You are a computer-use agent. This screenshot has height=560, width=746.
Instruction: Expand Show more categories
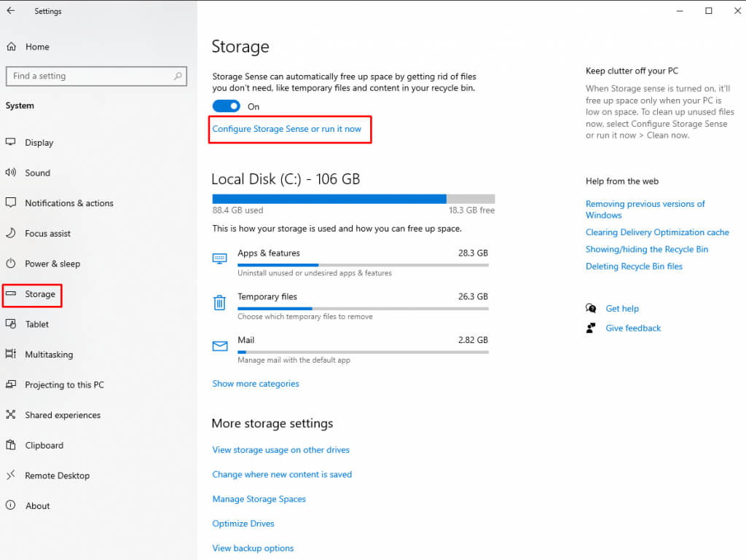click(256, 384)
